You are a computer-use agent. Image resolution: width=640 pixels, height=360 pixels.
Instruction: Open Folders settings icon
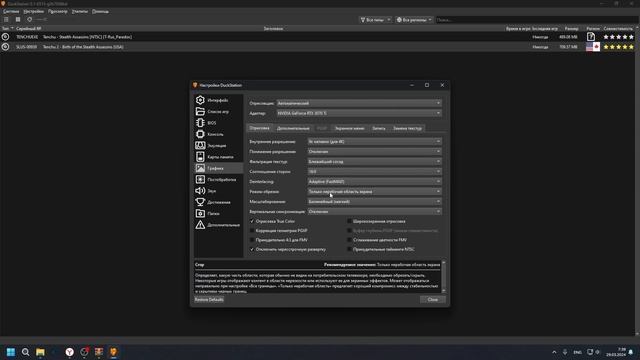coord(200,213)
